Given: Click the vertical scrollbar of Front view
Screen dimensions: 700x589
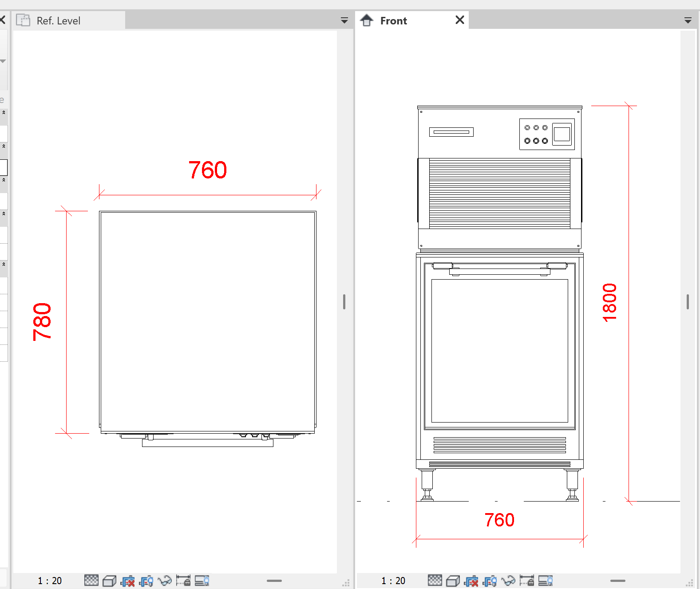Looking at the screenshot, I should (688, 302).
